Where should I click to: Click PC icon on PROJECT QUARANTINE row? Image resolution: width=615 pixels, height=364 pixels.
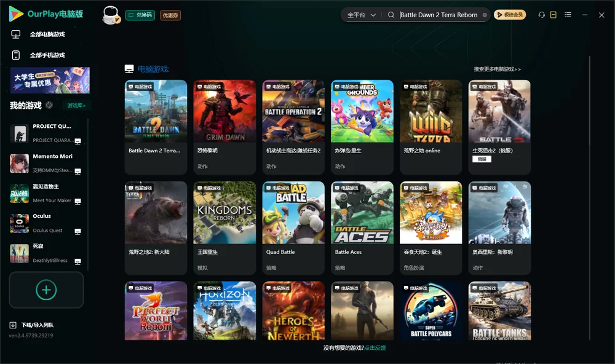(78, 141)
